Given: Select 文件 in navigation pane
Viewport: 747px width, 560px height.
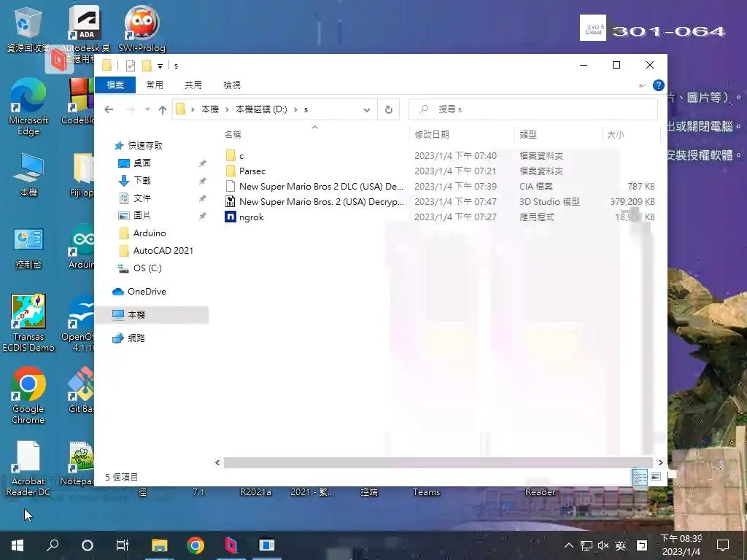Looking at the screenshot, I should [x=142, y=198].
